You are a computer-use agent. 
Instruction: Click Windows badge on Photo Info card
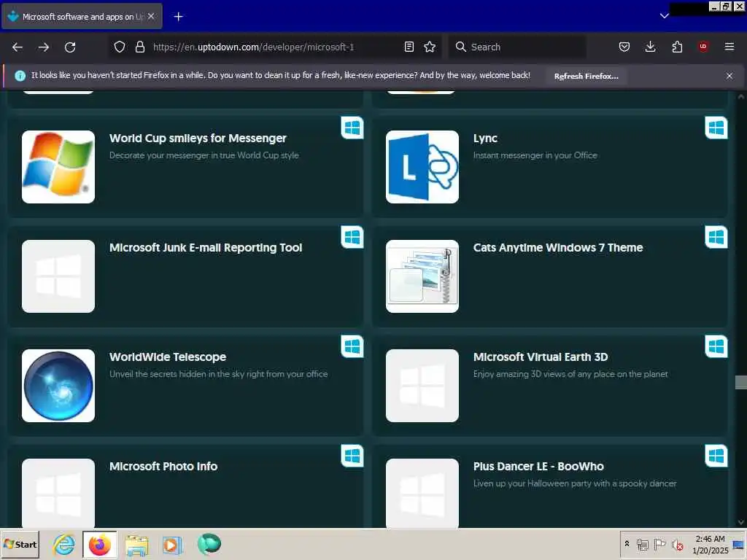tap(352, 456)
